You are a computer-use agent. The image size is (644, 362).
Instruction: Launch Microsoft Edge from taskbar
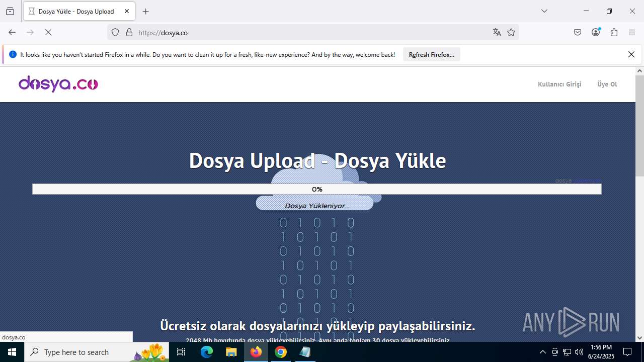(207, 352)
